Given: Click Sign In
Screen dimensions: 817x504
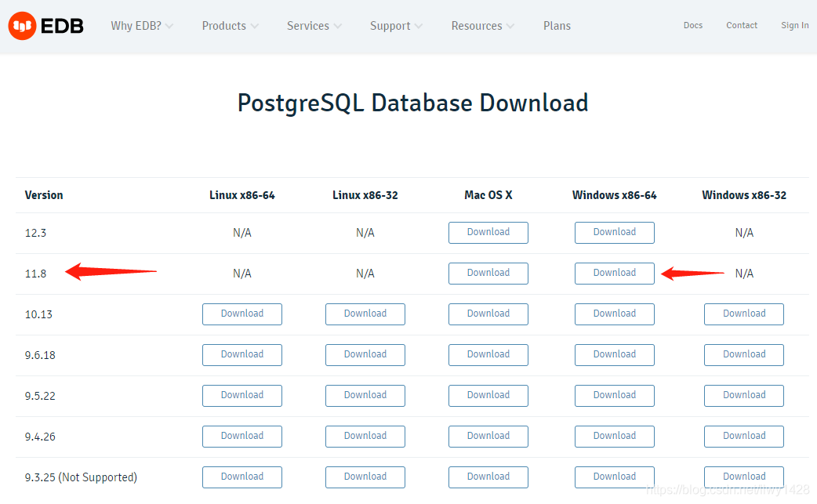Looking at the screenshot, I should click(x=794, y=25).
